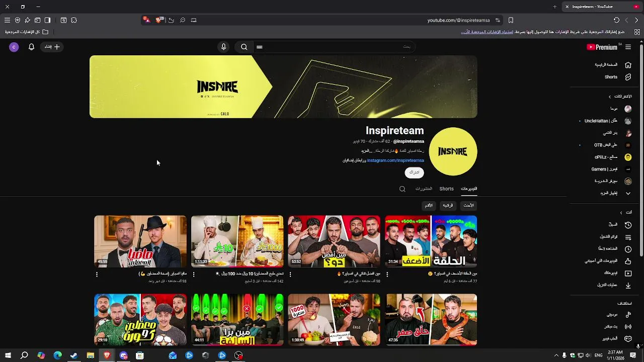Viewport: 644px width, 362px height.
Task: Switch to the channel Shorts tab
Action: [x=446, y=189]
